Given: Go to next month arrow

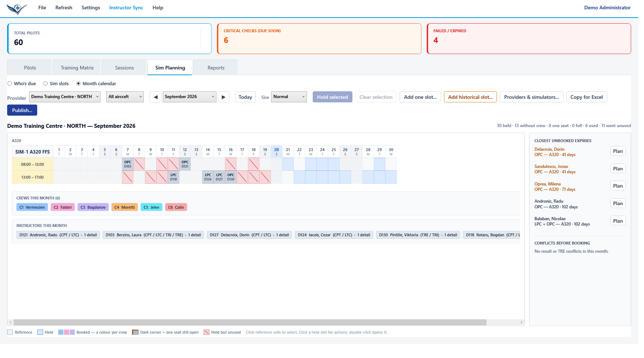Looking at the screenshot, I should pos(224,97).
